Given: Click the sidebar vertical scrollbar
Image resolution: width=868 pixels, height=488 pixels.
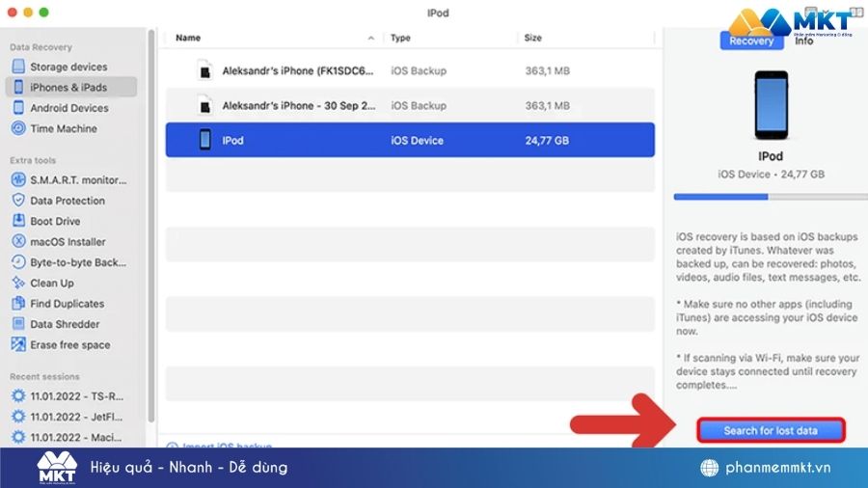Looking at the screenshot, I should [x=151, y=226].
